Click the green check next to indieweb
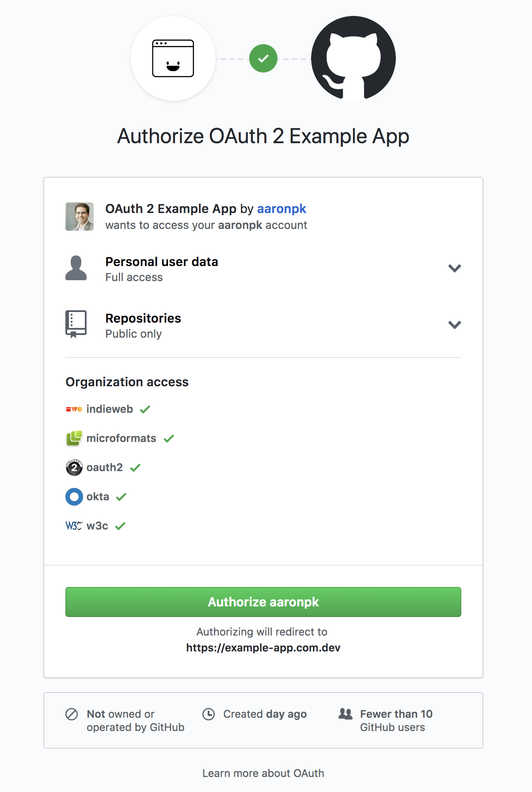Screen dimensions: 532x792 click(x=145, y=409)
